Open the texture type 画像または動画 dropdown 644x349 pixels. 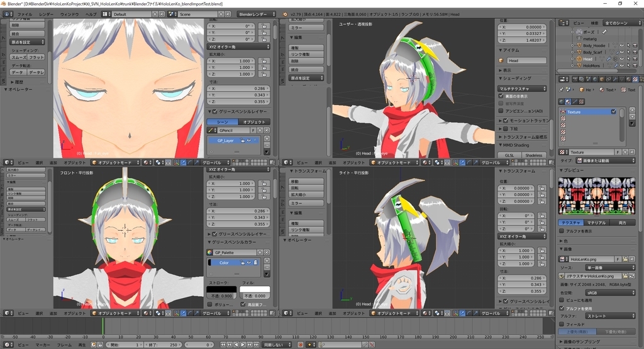click(606, 160)
